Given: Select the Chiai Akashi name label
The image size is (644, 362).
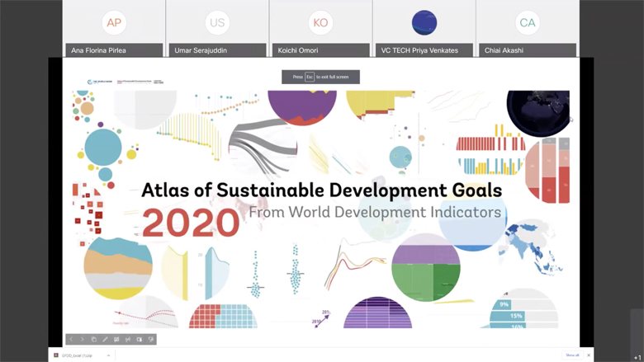Looking at the screenshot, I should click(x=528, y=50).
